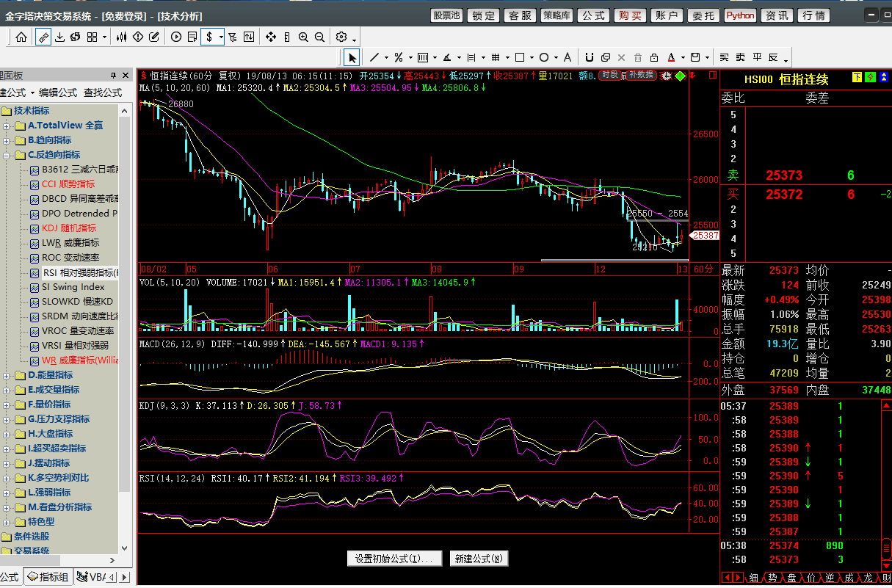The width and height of the screenshot is (892, 588).
Task: Click the home icon in the toolbar
Action: click(x=21, y=37)
